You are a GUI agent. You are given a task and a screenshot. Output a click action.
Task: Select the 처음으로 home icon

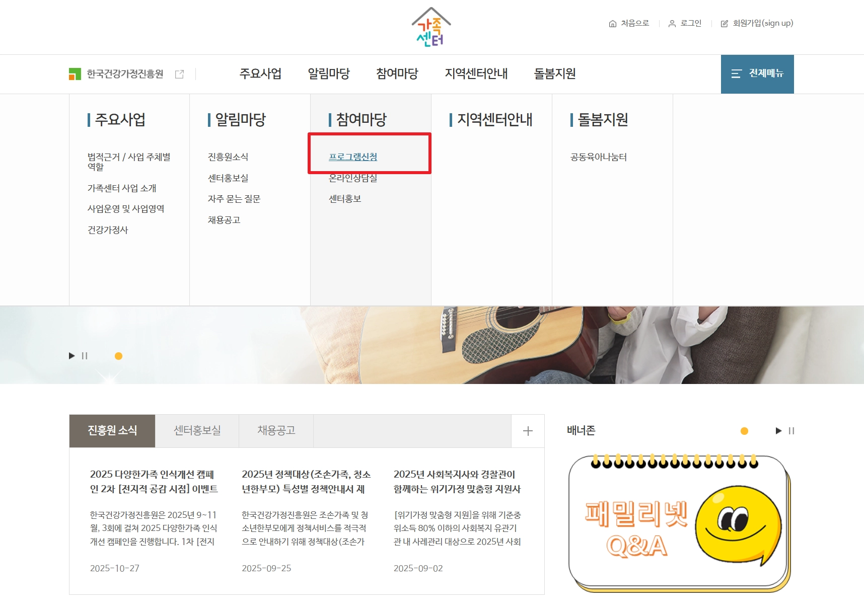tap(612, 23)
